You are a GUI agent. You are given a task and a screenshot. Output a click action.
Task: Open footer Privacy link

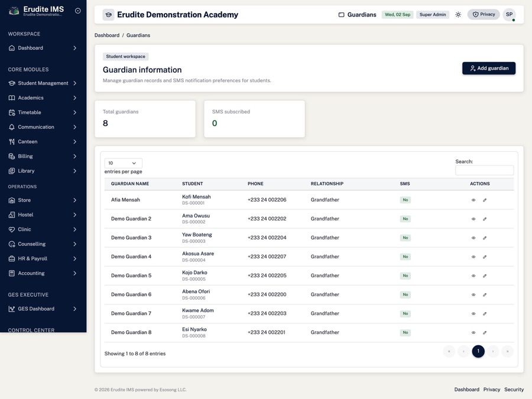492,390
